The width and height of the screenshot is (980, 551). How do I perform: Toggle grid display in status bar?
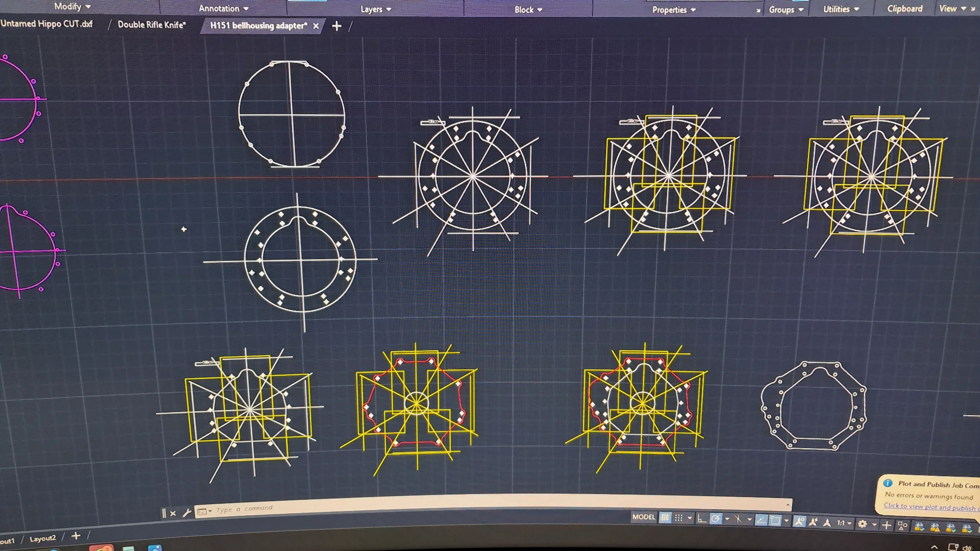point(665,518)
